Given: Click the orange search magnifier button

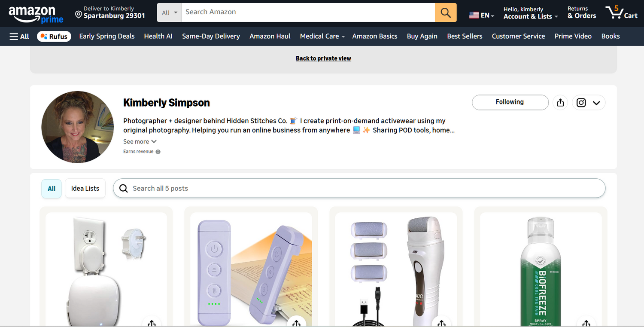Looking at the screenshot, I should coord(446,12).
